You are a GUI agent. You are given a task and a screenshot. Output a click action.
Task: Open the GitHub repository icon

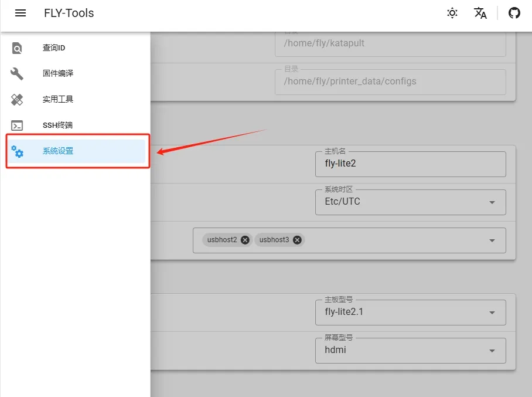pos(514,13)
